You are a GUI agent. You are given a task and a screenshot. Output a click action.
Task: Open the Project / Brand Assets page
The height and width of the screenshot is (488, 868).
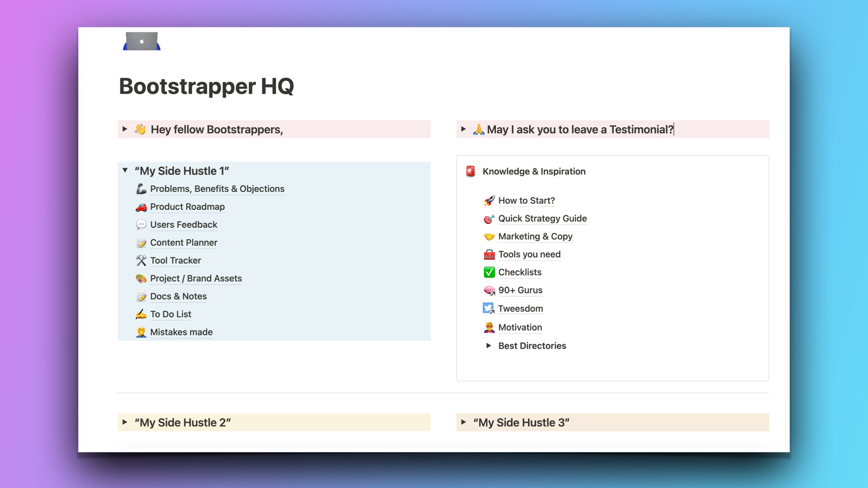click(x=196, y=278)
